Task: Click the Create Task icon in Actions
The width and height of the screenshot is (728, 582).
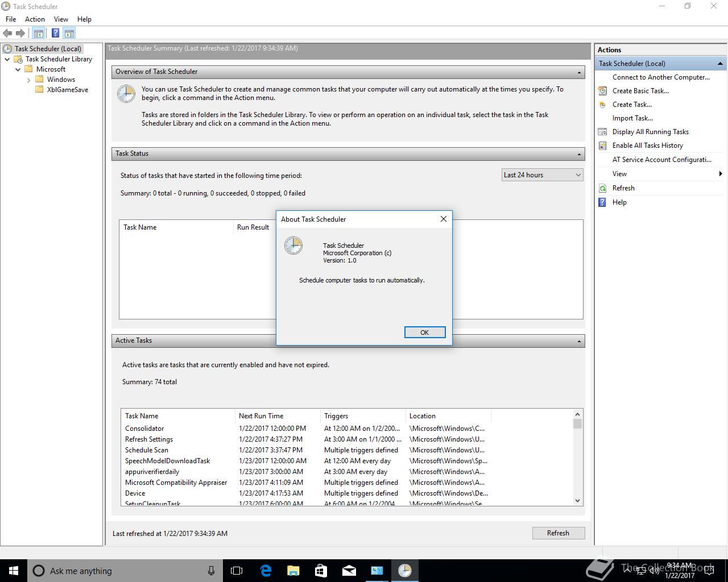Action: tap(602, 105)
